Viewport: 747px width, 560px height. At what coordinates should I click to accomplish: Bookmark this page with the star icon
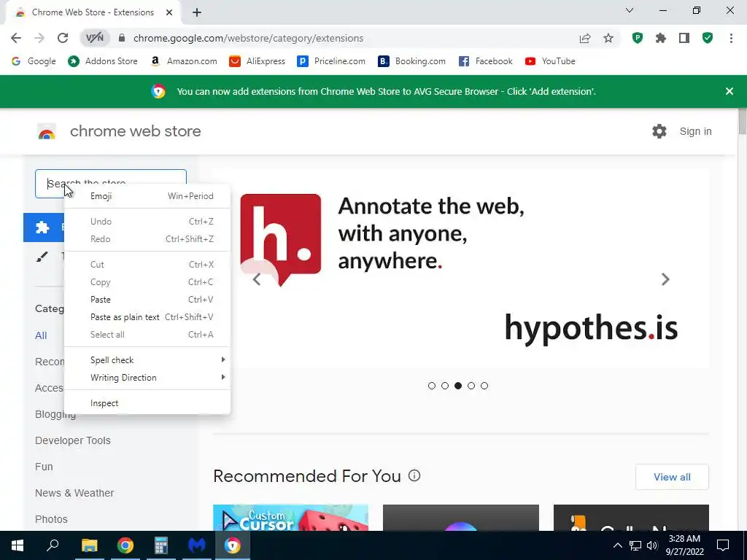[x=608, y=38]
